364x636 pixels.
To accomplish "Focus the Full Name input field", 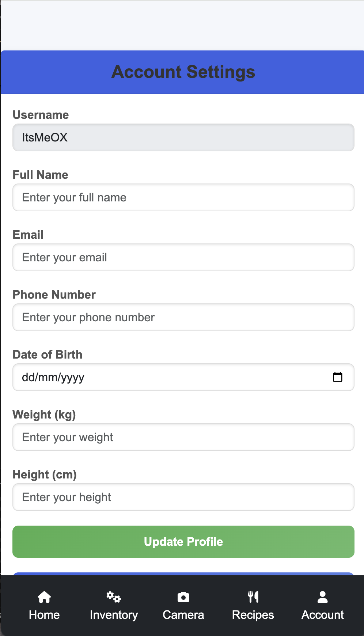I will (x=183, y=197).
